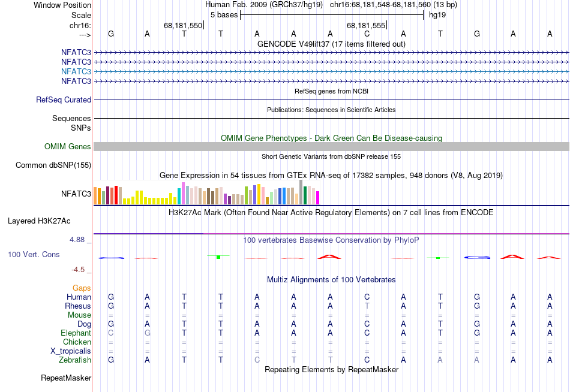This screenshot has width=570, height=392.
Task: Select the Elephant alignment row label
Action: click(76, 333)
